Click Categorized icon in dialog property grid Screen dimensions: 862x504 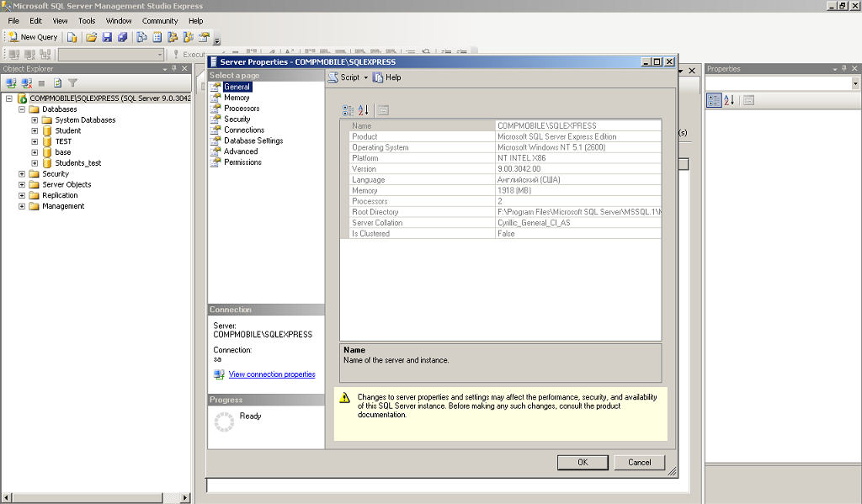[348, 110]
